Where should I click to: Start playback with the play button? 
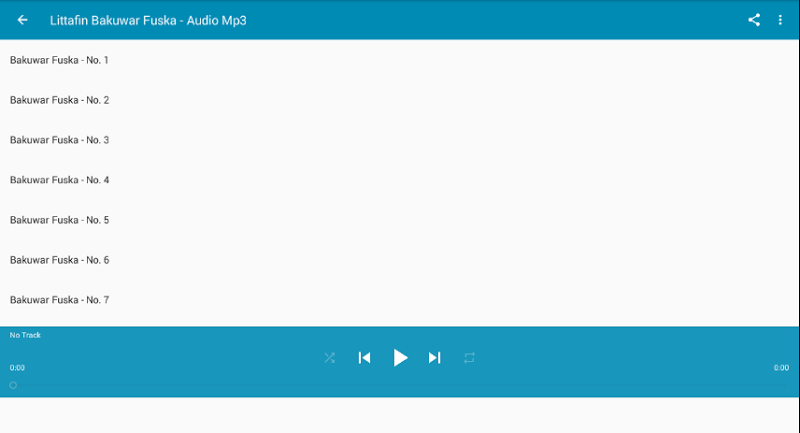[x=401, y=358]
